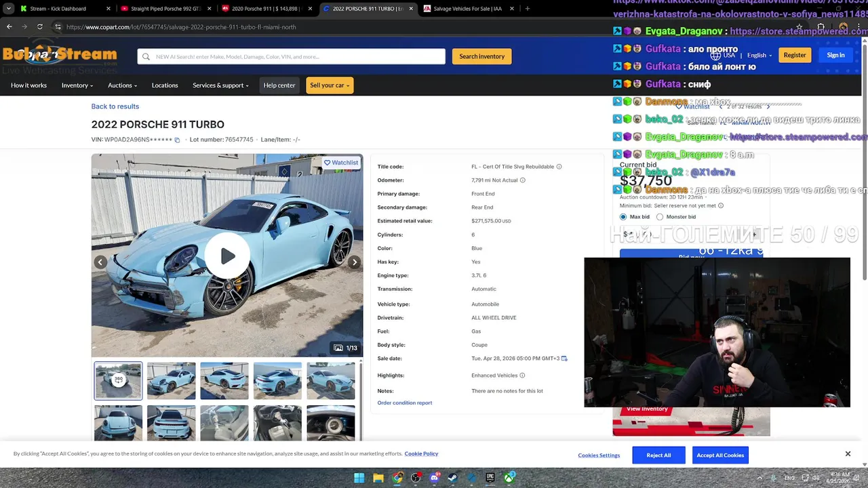868x488 pixels.
Task: Open Cookies Settings
Action: pyautogui.click(x=599, y=455)
